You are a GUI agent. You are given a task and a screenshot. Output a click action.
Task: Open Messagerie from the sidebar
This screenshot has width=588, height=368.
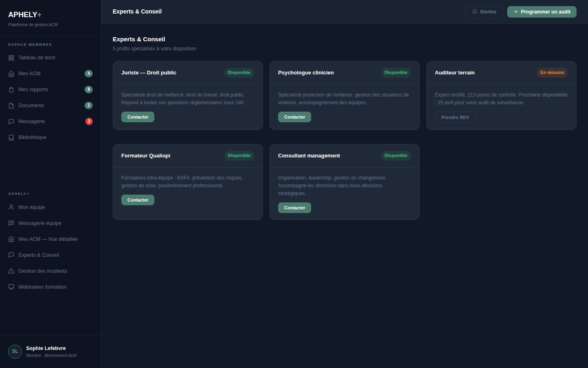point(31,121)
